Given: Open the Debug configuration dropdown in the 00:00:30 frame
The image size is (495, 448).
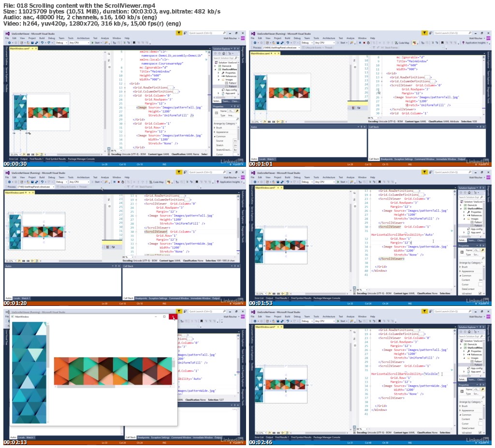Looking at the screenshot, I should pyautogui.click(x=61, y=43).
